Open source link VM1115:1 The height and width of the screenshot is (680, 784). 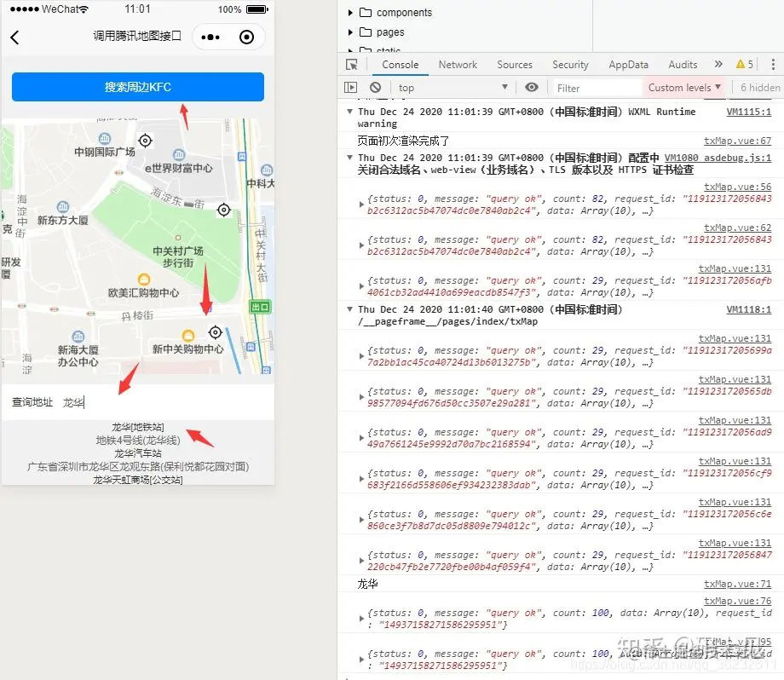[x=748, y=112]
